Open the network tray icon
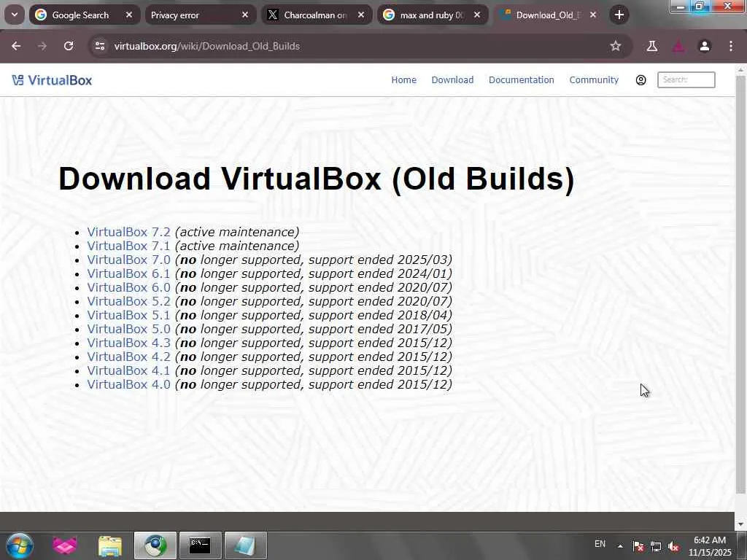This screenshot has width=747, height=560. pos(656,547)
